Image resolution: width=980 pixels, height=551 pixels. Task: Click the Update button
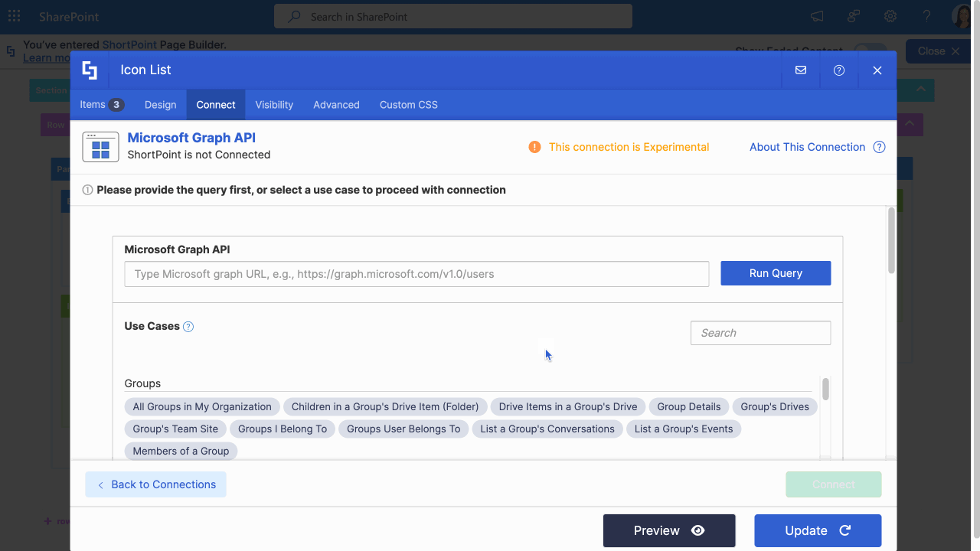coord(818,530)
